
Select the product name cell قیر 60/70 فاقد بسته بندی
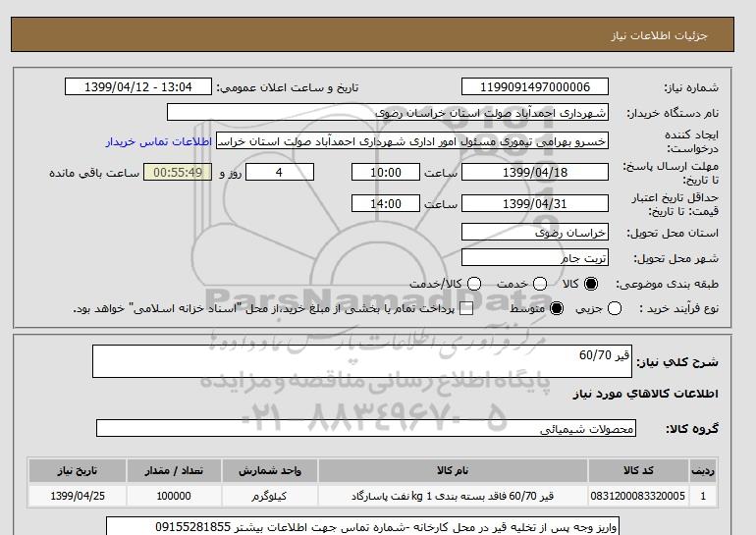coord(453,496)
